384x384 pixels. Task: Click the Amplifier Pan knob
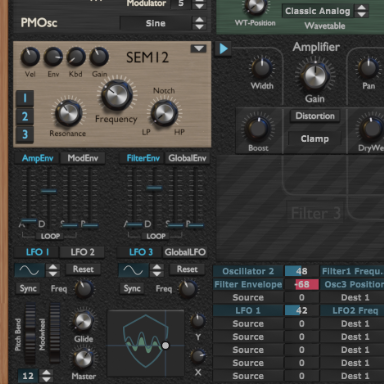pos(368,68)
